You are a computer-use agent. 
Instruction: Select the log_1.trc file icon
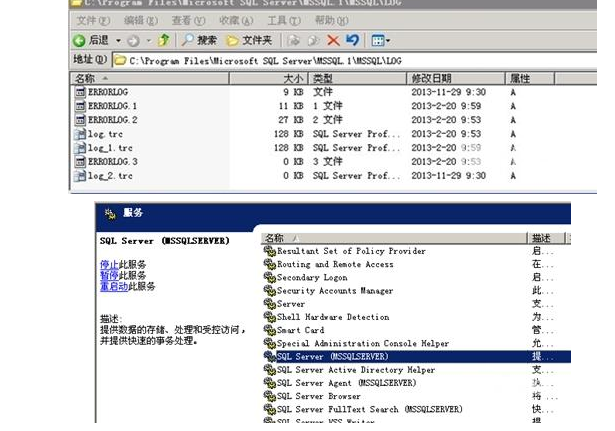[x=80, y=148]
